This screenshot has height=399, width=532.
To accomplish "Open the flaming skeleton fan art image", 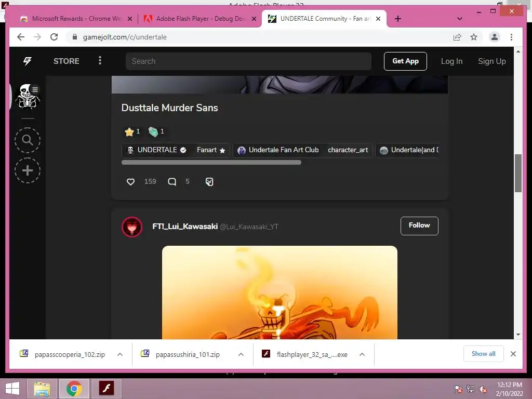I will pyautogui.click(x=280, y=292).
